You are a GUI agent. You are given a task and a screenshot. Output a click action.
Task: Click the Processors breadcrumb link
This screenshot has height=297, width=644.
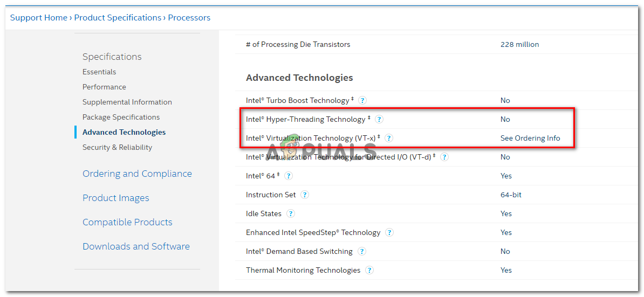189,18
